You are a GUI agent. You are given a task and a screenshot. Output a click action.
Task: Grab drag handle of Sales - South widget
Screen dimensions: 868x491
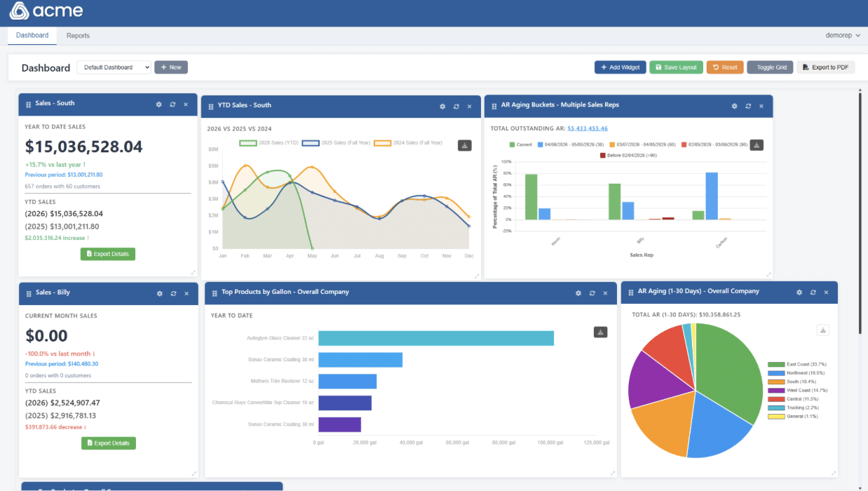(29, 104)
